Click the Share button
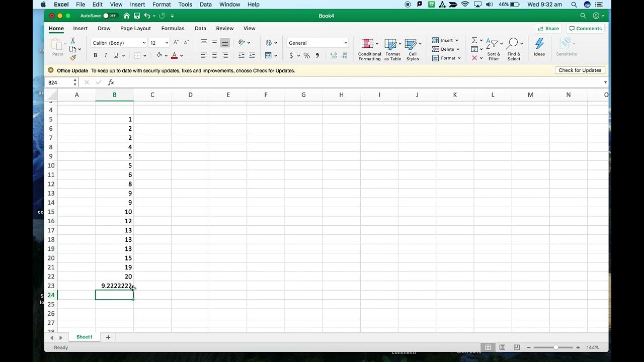 click(x=548, y=29)
